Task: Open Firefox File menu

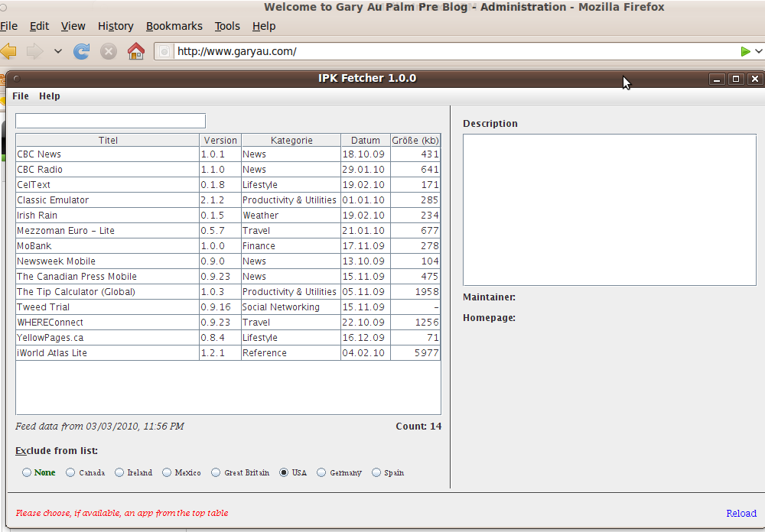Action: point(8,26)
